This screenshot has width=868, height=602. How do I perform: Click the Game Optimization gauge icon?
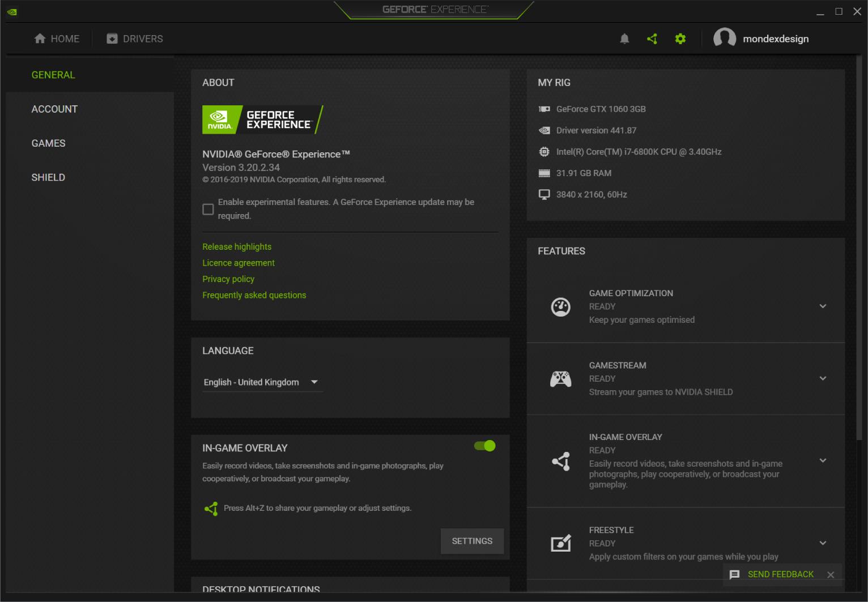pos(561,307)
